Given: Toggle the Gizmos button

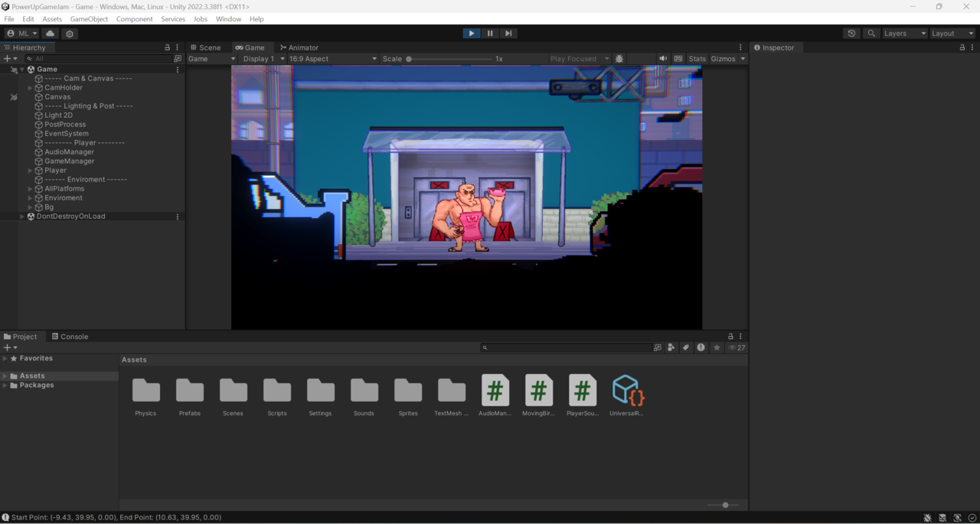Looking at the screenshot, I should coord(723,59).
